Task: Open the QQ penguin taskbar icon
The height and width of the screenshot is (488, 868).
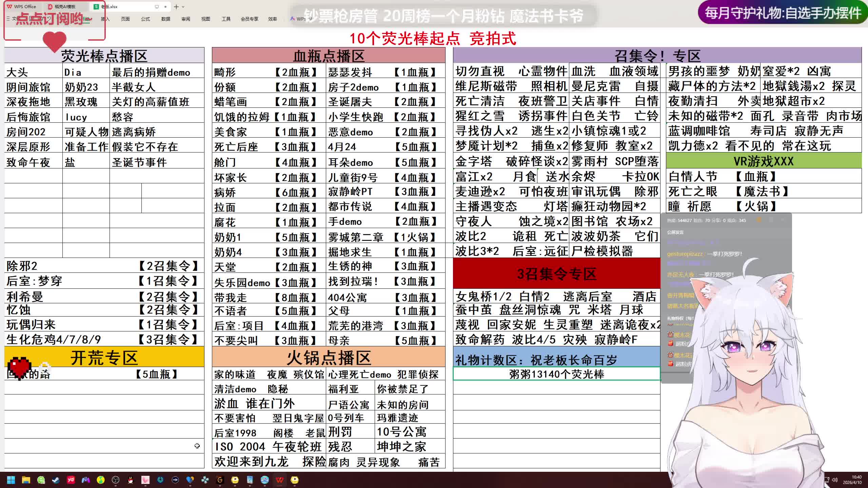Action: tap(131, 480)
